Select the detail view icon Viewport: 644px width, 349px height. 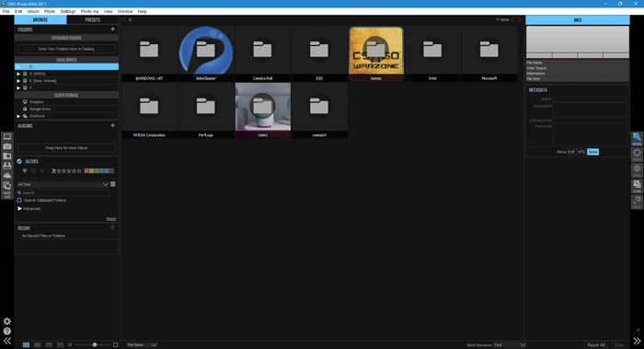tap(38, 345)
